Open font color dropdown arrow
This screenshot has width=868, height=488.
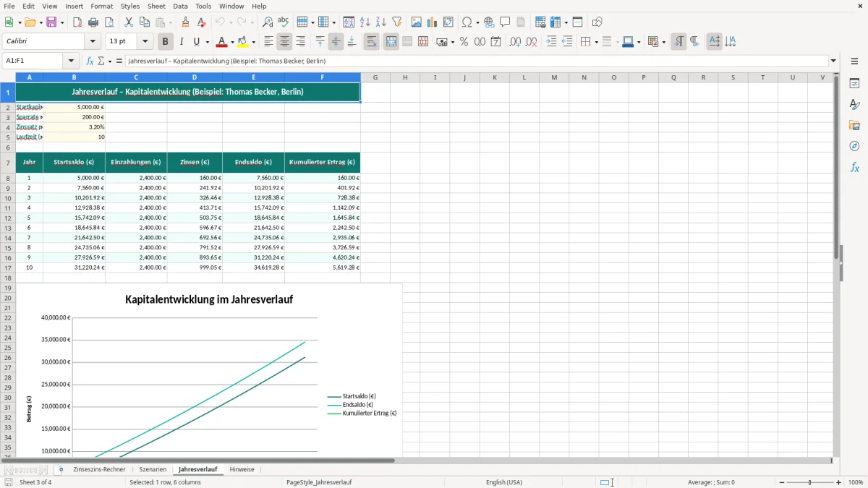pyautogui.click(x=232, y=42)
